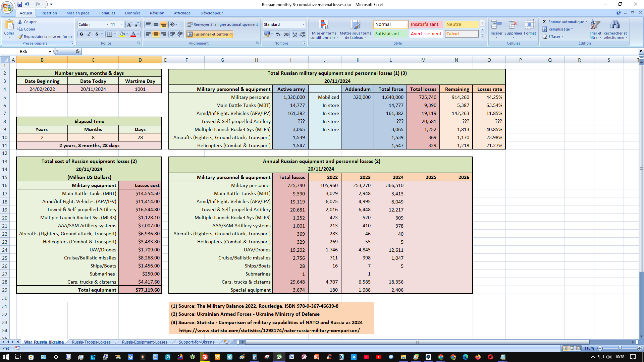Open the Name Box B36 dropdown
This screenshot has width=644, height=362.
pyautogui.click(x=50, y=51)
